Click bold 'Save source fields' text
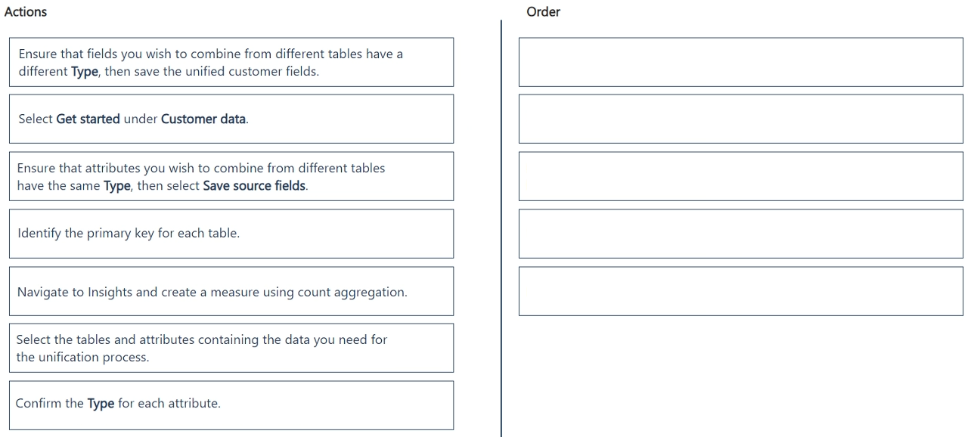Image resolution: width=980 pixels, height=437 pixels. click(254, 186)
